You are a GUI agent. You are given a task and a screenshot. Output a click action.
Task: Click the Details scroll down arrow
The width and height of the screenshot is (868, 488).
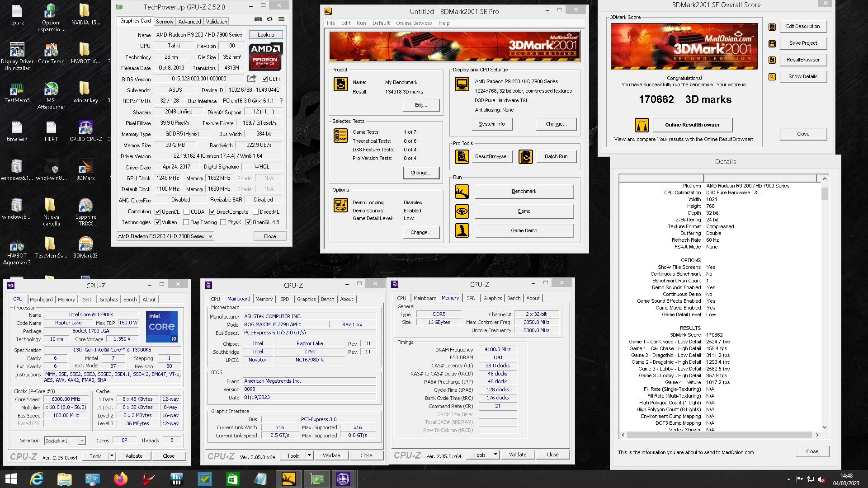click(825, 427)
